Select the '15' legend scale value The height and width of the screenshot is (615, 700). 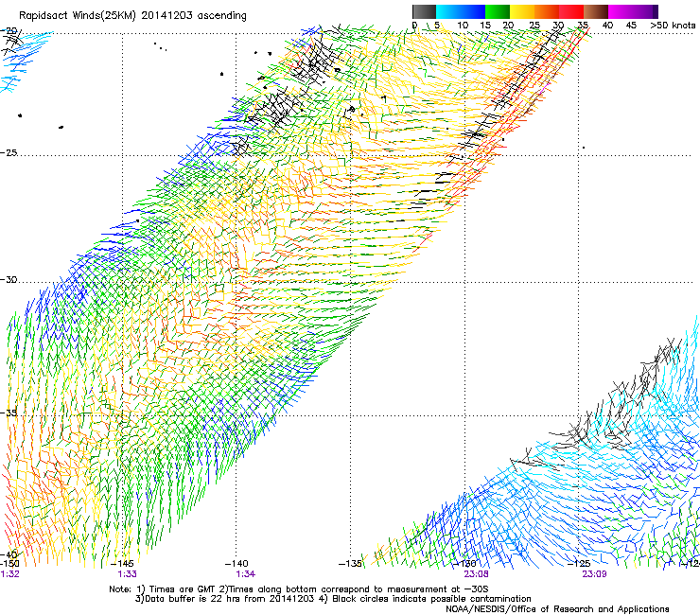click(x=485, y=25)
